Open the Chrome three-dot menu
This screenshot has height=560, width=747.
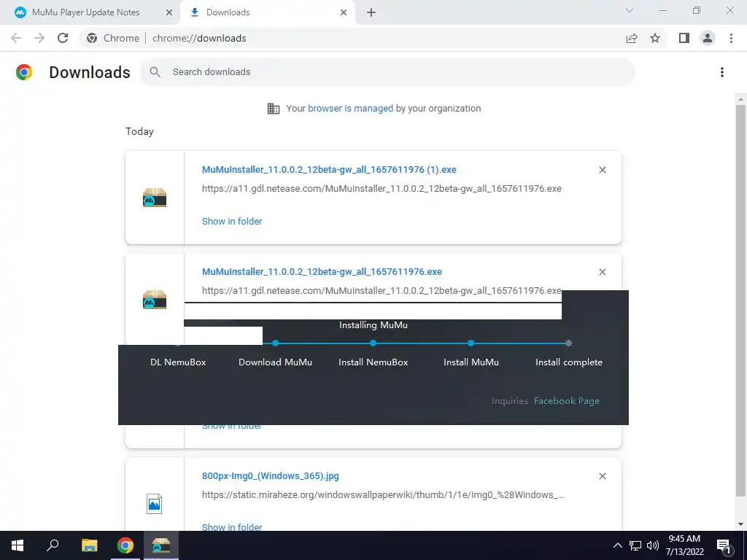(x=731, y=38)
